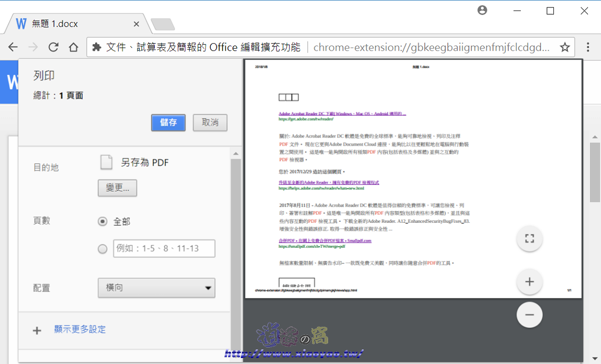Click the document icon next to 另存為 PDF

tap(106, 162)
